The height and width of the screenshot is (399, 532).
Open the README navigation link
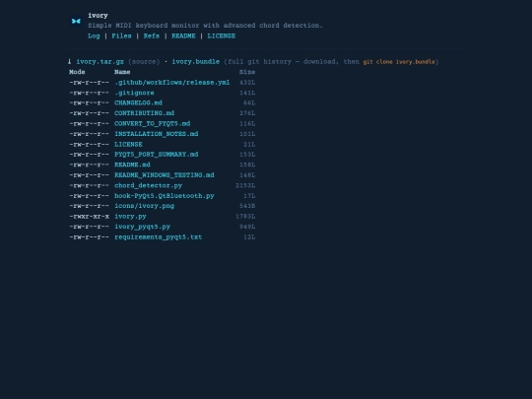point(183,36)
